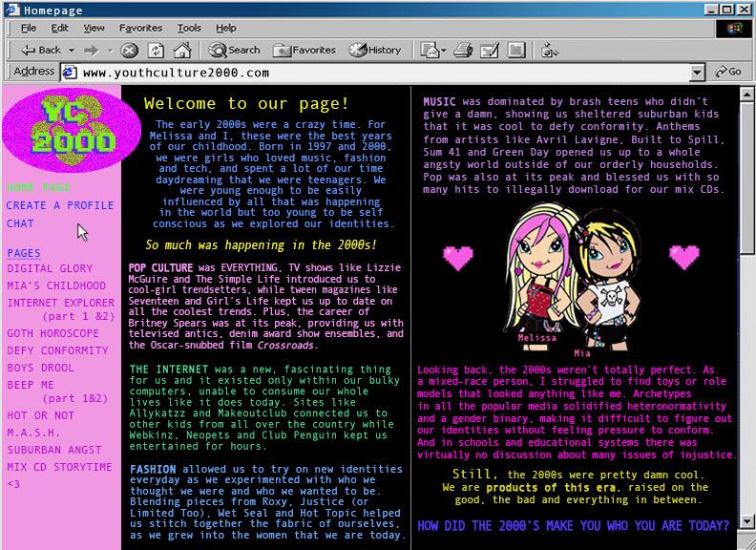Click the Edit page toolbar icon

coord(489,51)
